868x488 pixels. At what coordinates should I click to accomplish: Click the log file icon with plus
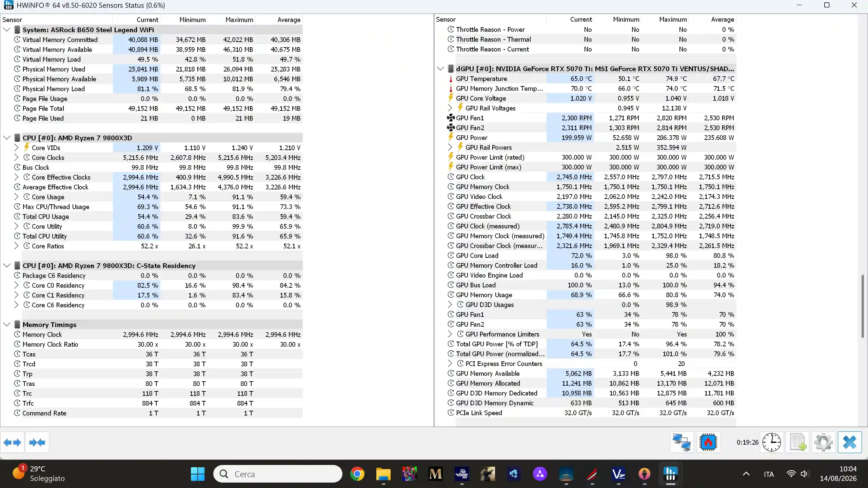pyautogui.click(x=797, y=442)
